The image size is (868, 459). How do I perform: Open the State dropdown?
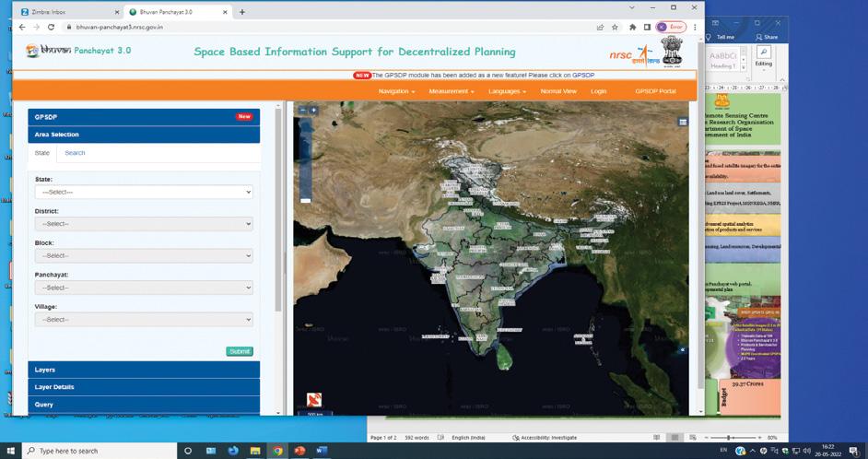[144, 192]
